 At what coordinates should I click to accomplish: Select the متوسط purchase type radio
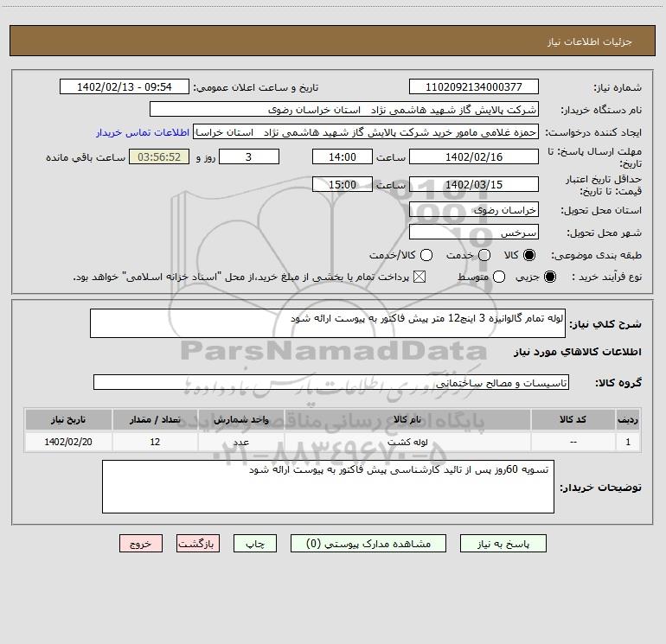point(499,277)
